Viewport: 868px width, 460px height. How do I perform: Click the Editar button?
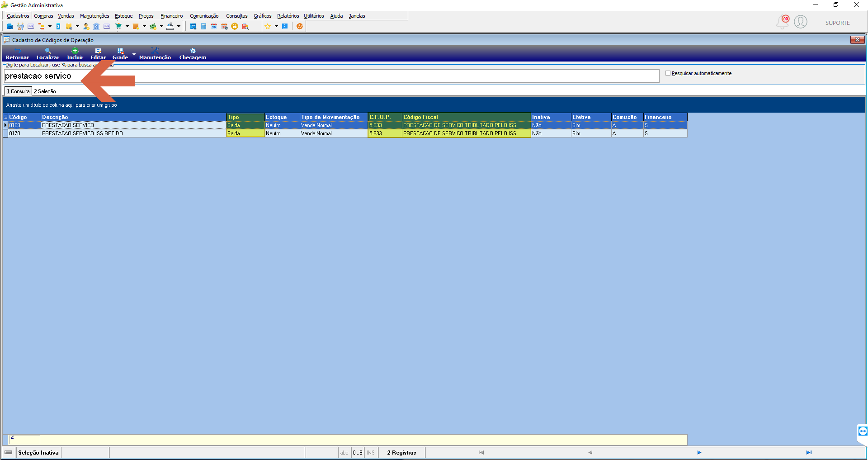pyautogui.click(x=98, y=54)
